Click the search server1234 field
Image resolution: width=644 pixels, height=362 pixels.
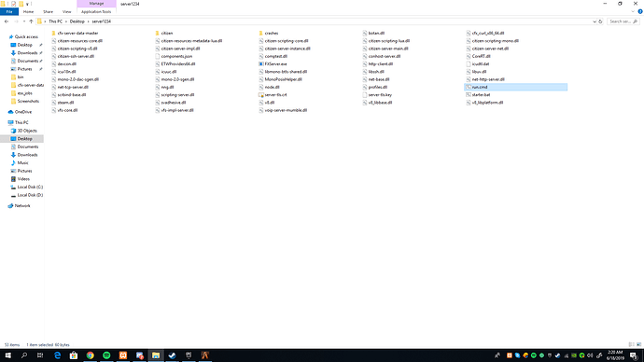pyautogui.click(x=623, y=21)
